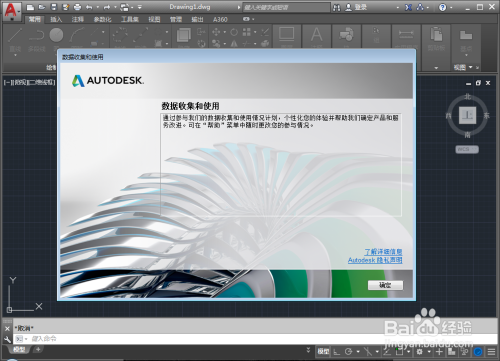Click the keyword search box in title bar
The height and width of the screenshot is (361, 500).
point(286,7)
